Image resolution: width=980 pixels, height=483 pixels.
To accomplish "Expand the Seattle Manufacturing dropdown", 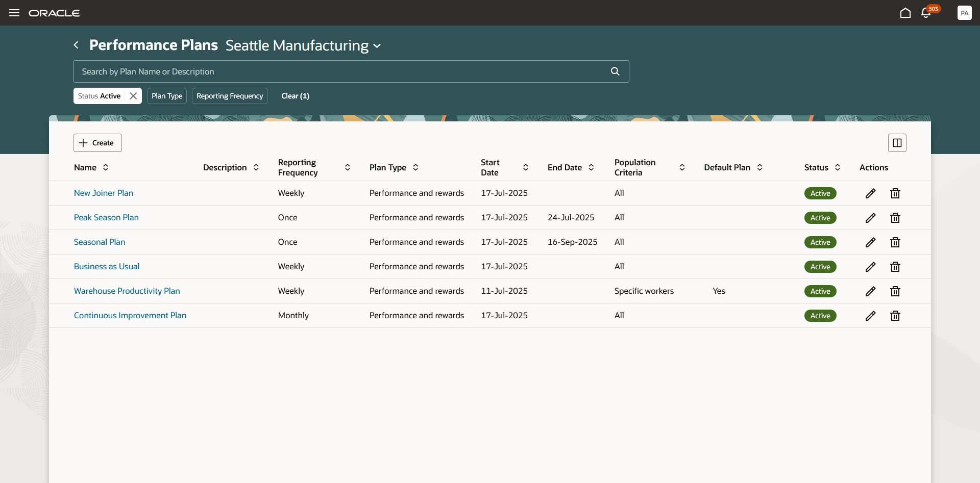I will pyautogui.click(x=377, y=46).
